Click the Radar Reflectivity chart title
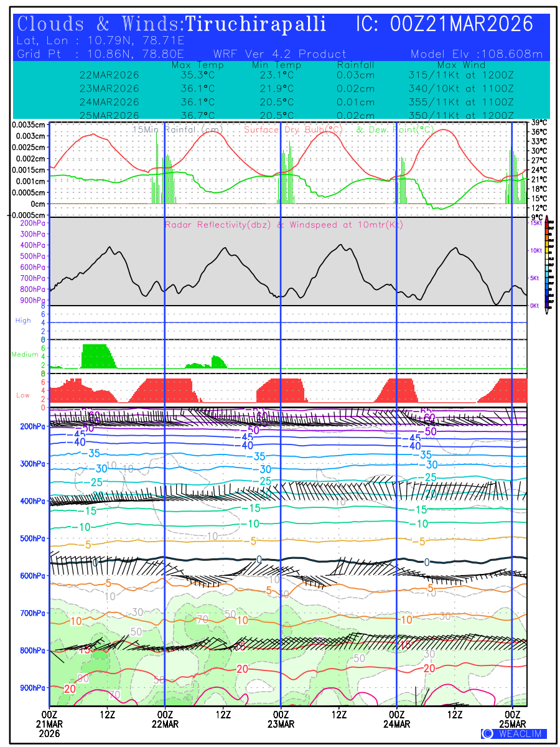 tap(284, 225)
